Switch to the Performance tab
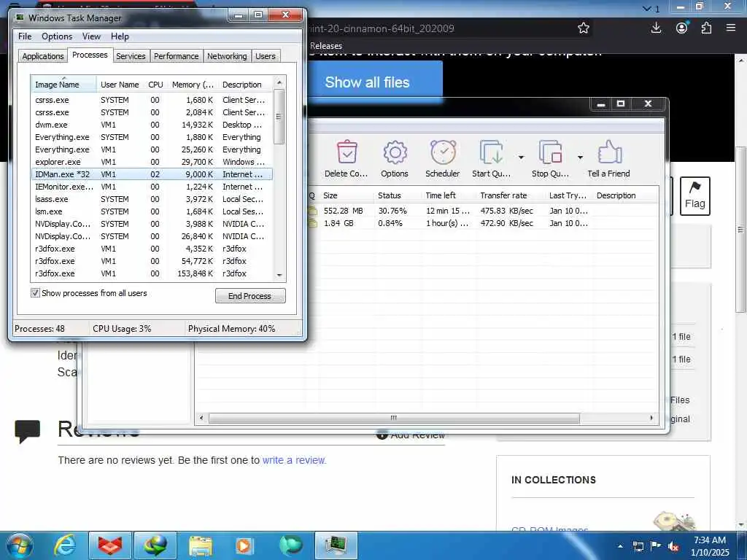The height and width of the screenshot is (560, 747). point(177,56)
